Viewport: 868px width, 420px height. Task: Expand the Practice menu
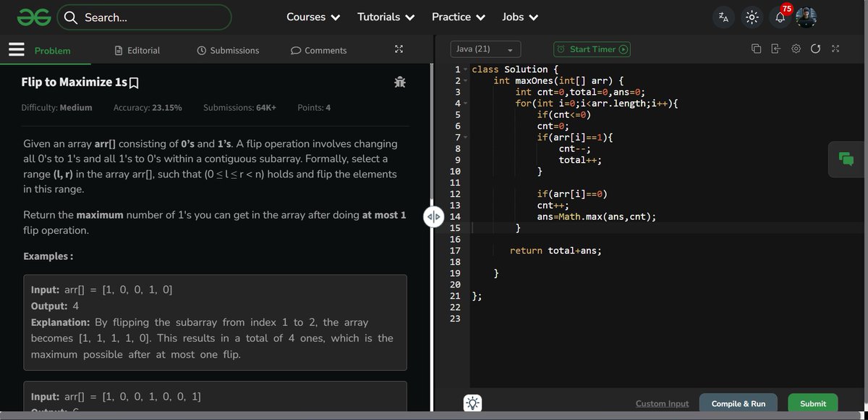(x=458, y=16)
